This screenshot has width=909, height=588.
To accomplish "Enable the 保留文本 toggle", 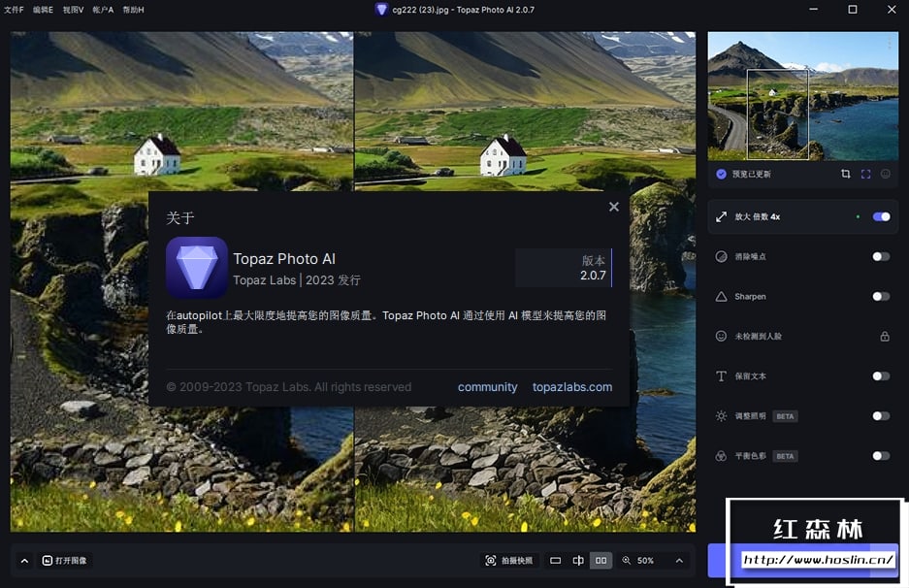I will (x=881, y=376).
